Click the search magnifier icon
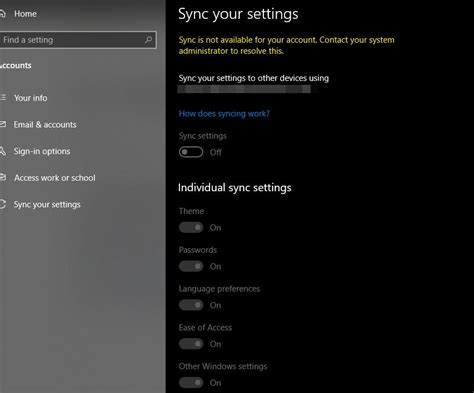Image resolution: width=474 pixels, height=393 pixels. [148, 40]
